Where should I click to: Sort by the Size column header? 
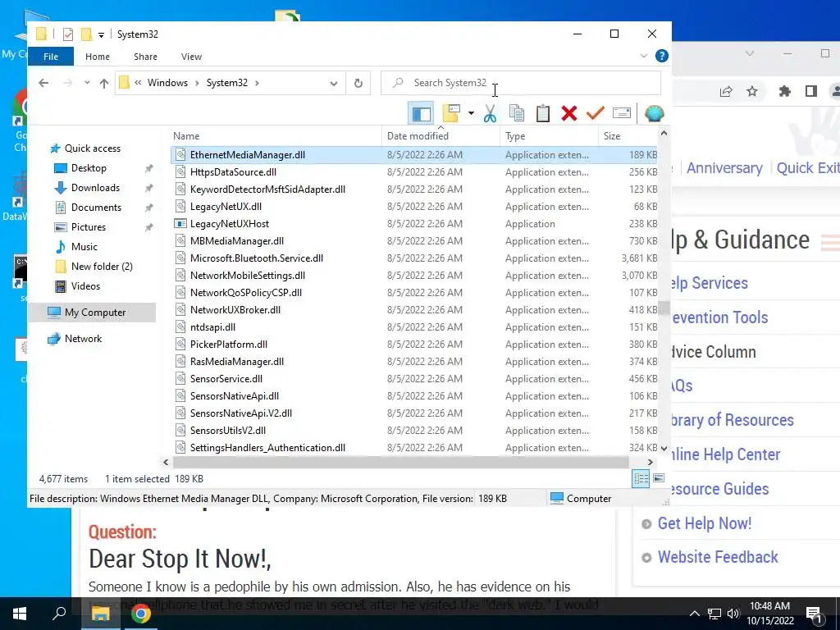[628, 136]
